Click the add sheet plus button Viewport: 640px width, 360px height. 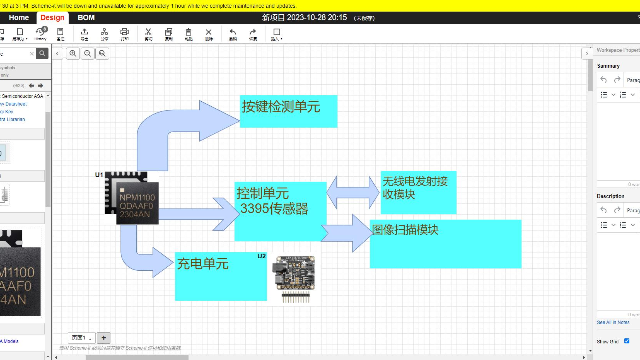tap(103, 338)
